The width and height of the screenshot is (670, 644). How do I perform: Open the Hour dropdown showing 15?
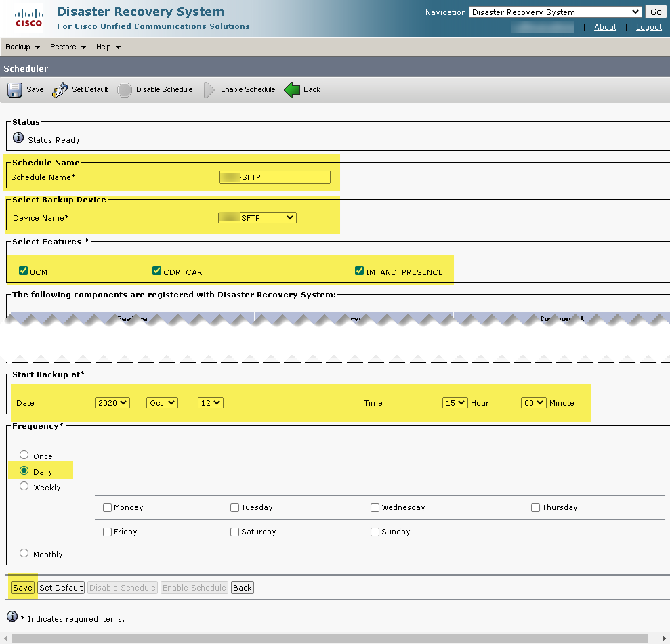455,403
